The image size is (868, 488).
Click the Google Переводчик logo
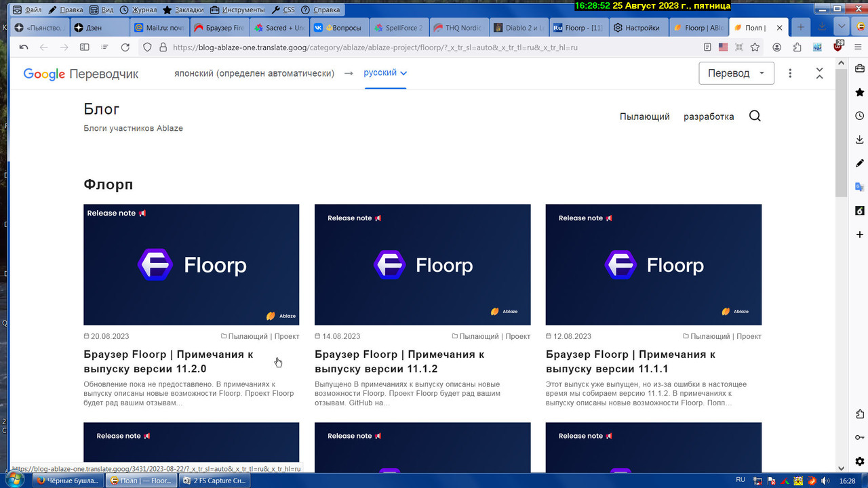[81, 74]
